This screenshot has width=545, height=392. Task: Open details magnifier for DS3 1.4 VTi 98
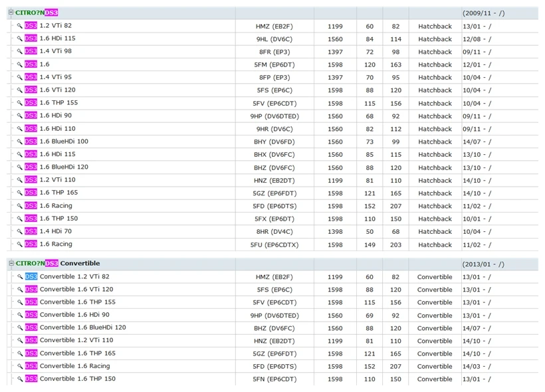(20, 51)
